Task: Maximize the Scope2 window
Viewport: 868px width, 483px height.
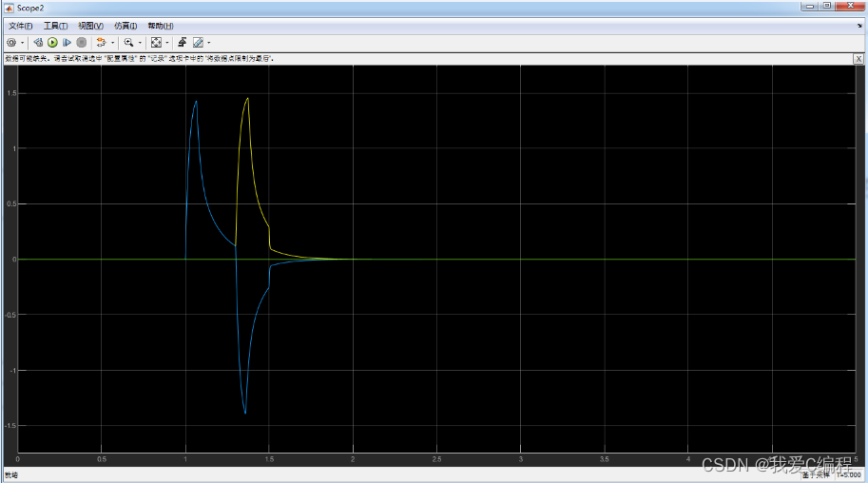Action: [827, 6]
